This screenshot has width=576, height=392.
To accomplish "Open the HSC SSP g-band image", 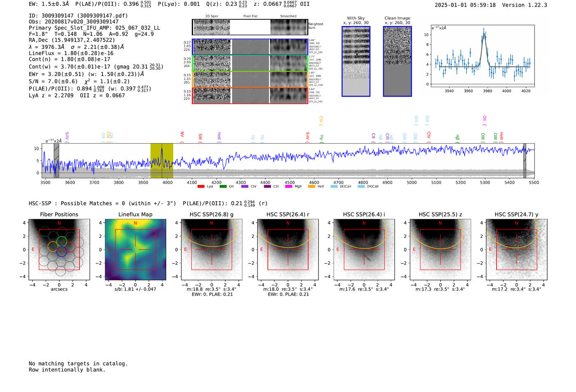I will point(211,250).
